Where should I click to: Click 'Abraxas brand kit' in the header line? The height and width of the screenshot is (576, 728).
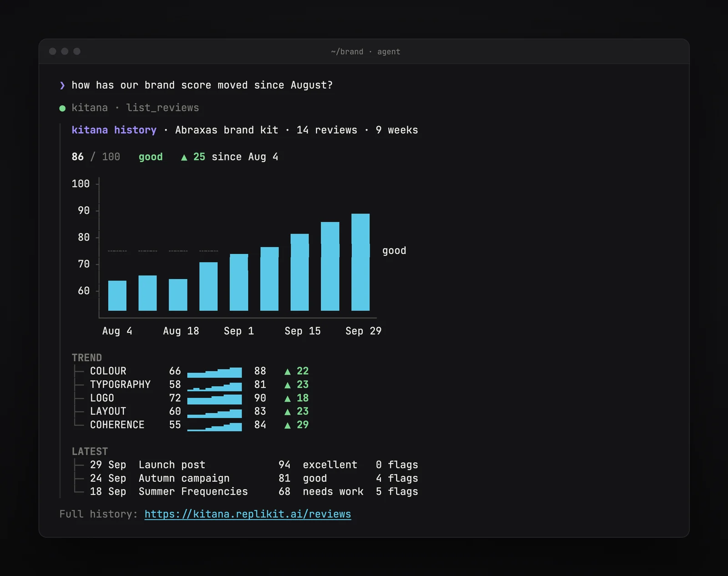pos(227,130)
